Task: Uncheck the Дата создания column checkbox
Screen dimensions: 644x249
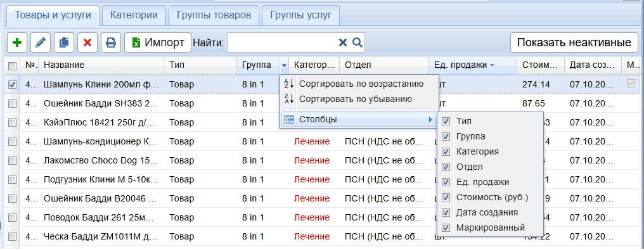Action: point(446,212)
